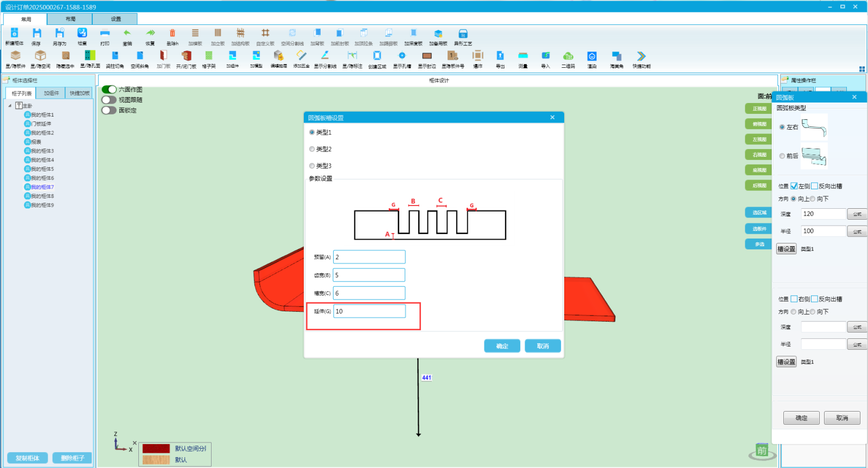Image resolution: width=868 pixels, height=468 pixels.
Task: Switch to the 布局 ribbon tab
Action: (x=71, y=19)
